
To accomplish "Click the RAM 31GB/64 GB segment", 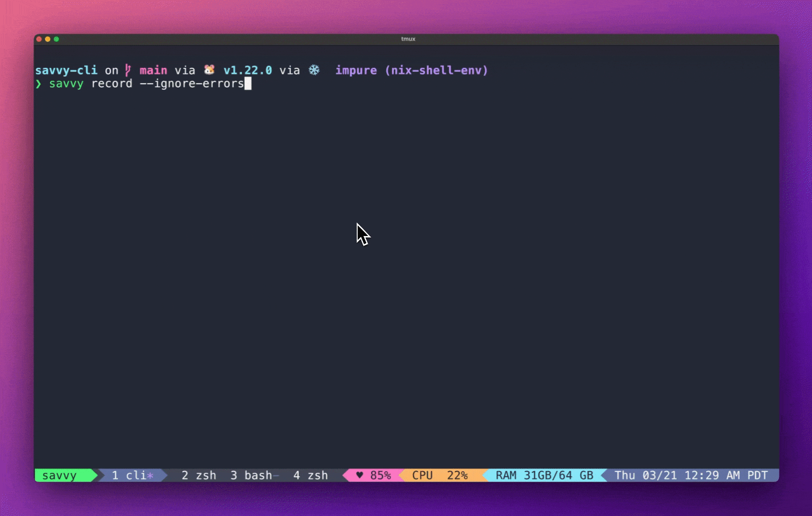I will pyautogui.click(x=543, y=475).
